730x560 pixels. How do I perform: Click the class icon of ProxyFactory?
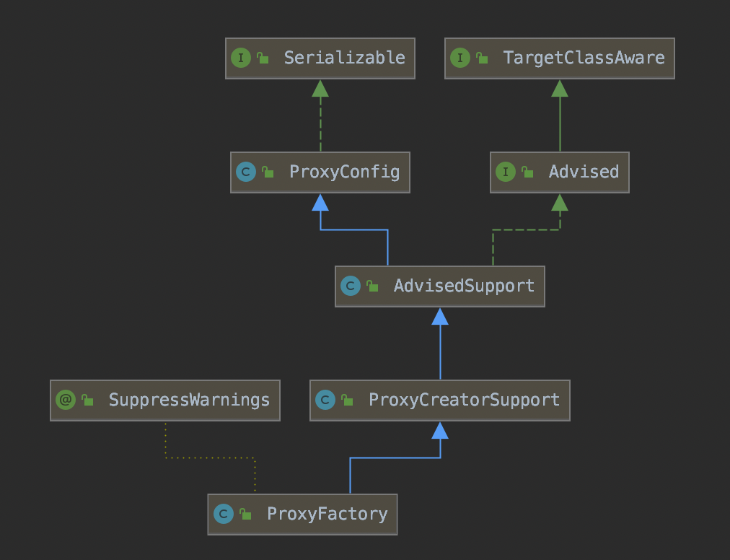point(224,515)
